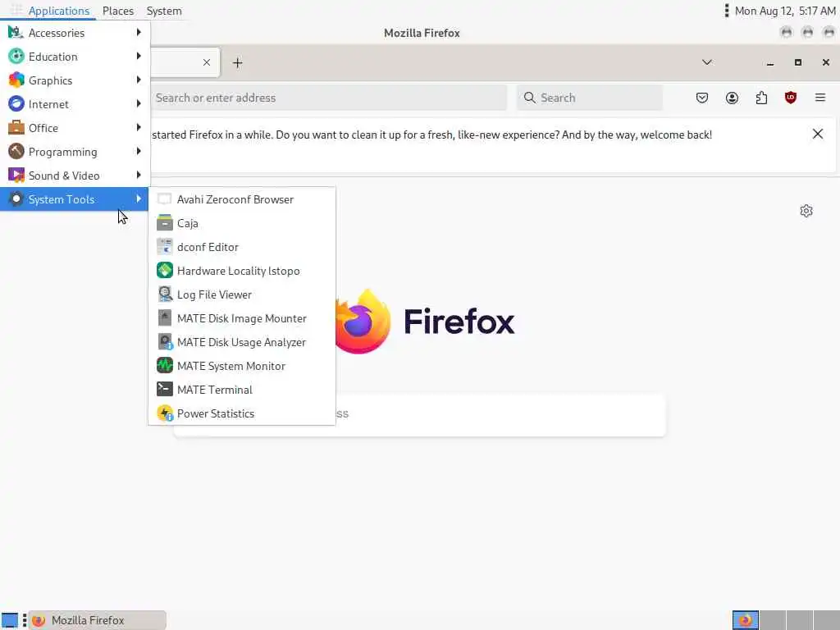Click the panel handle dots before the clock
This screenshot has width=840, height=630.
[727, 11]
